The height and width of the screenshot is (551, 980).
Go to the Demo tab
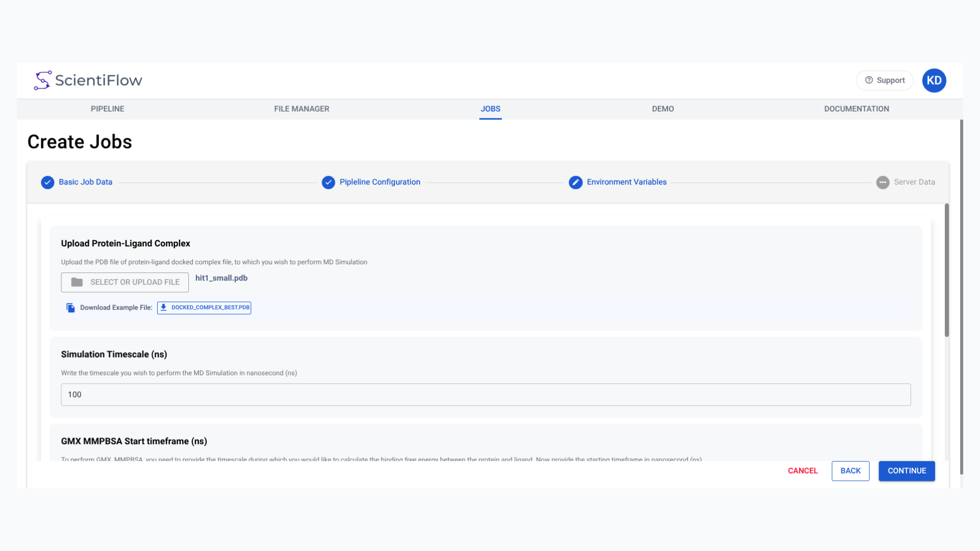[663, 109]
